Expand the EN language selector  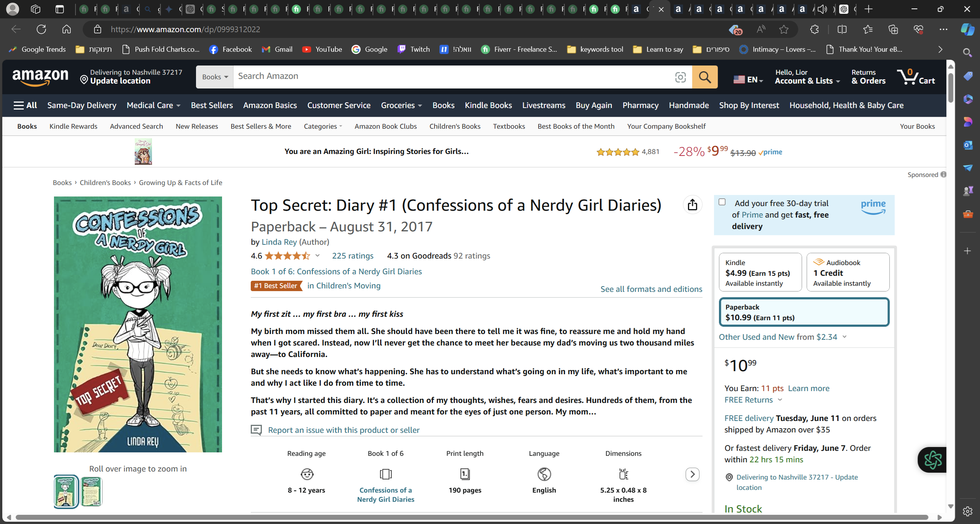point(748,80)
